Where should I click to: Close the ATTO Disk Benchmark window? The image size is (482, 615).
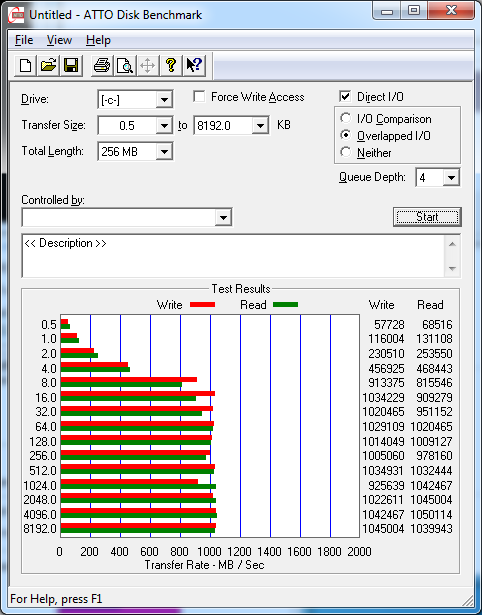451,11
